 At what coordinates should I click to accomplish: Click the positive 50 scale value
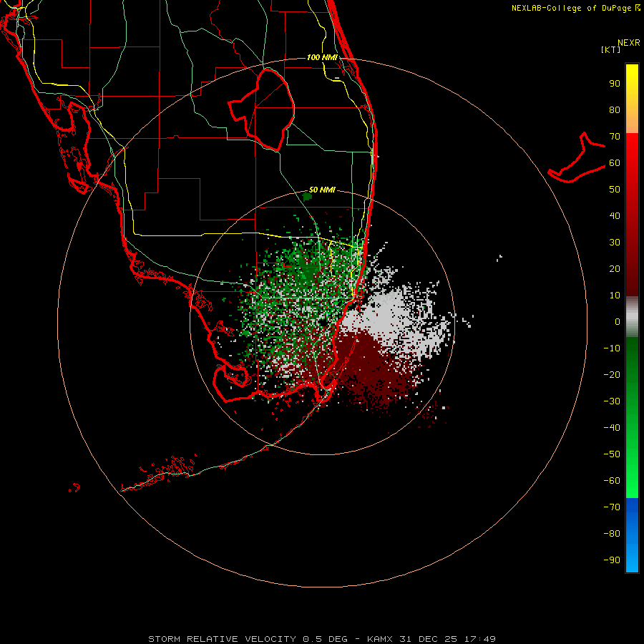coord(615,190)
